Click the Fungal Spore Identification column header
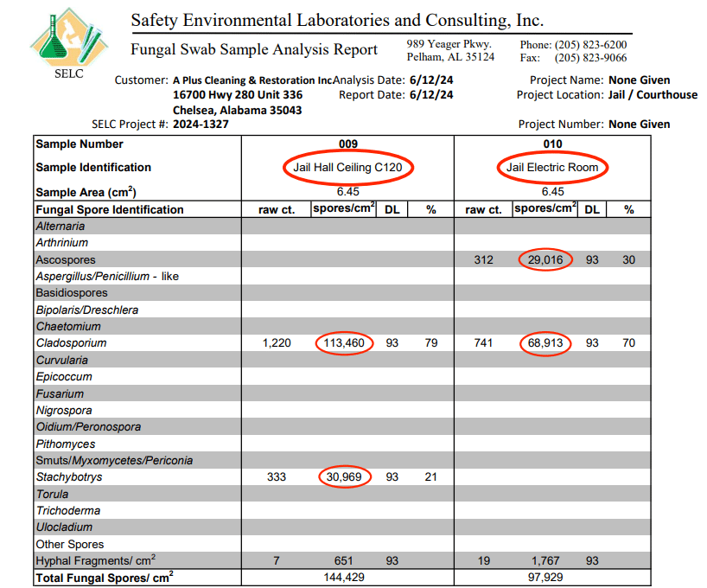This screenshot has width=707, height=588. (x=110, y=209)
